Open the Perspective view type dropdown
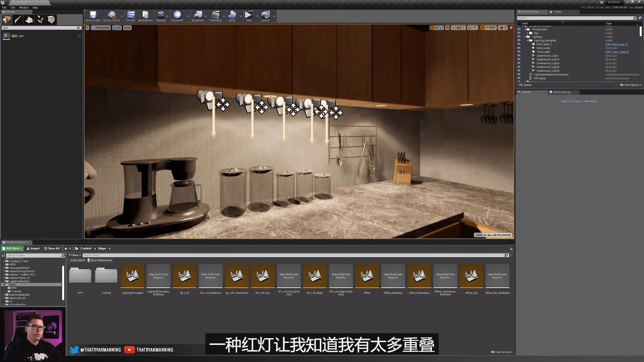Image resolution: width=644 pixels, height=362 pixels. (101, 28)
